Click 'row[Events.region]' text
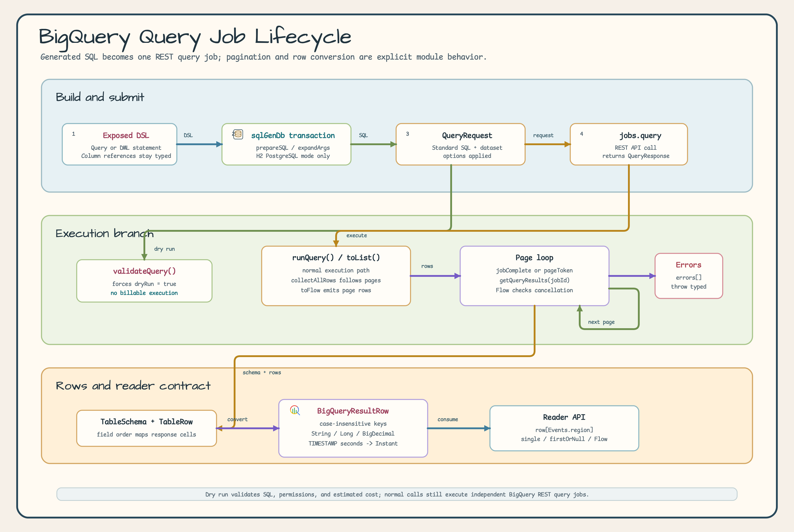 [564, 430]
